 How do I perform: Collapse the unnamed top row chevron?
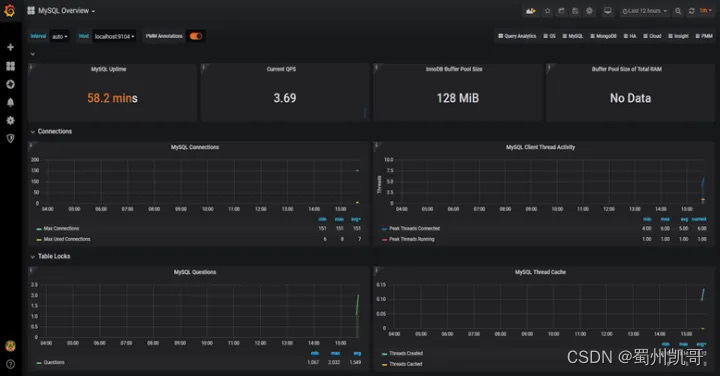click(33, 54)
